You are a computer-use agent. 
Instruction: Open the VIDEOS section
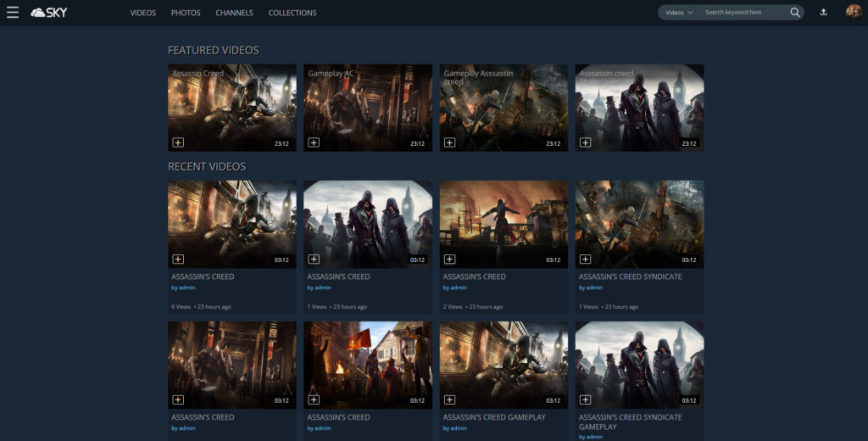[x=142, y=13]
